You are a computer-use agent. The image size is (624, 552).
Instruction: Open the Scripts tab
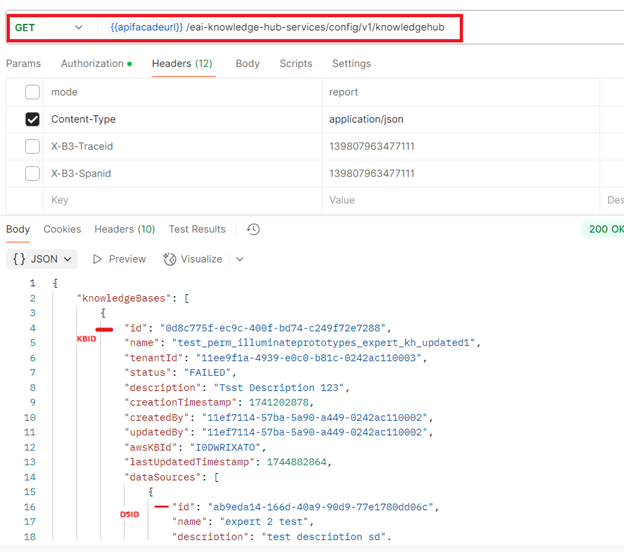(295, 64)
